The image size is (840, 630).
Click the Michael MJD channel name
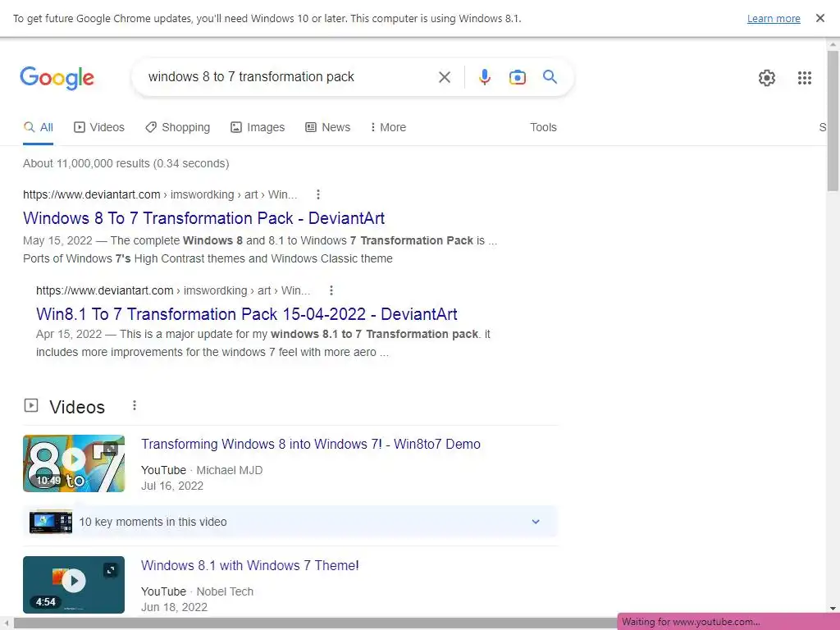pyautogui.click(x=230, y=470)
